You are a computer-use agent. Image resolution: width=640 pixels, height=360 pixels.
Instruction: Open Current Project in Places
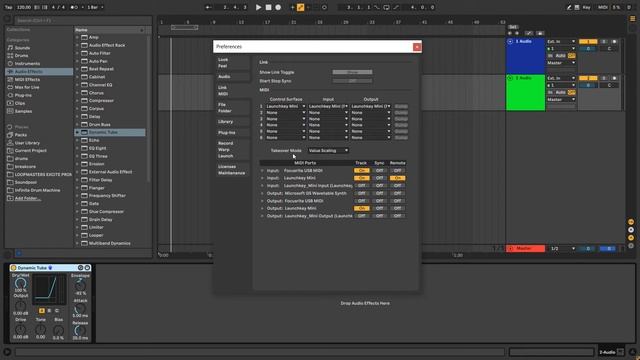click(x=30, y=151)
